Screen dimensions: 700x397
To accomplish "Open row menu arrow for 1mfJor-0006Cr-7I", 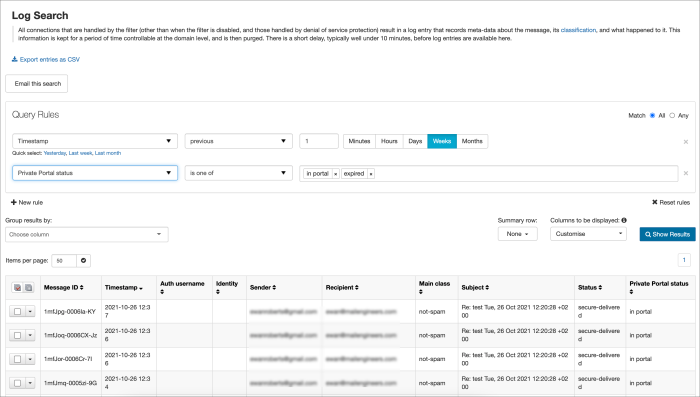I will 30,359.
